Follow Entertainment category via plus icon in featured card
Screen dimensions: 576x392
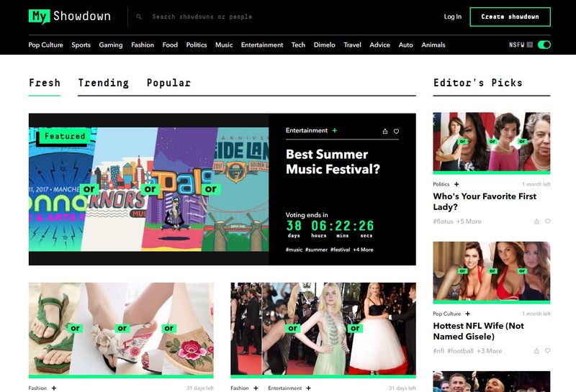tap(335, 130)
